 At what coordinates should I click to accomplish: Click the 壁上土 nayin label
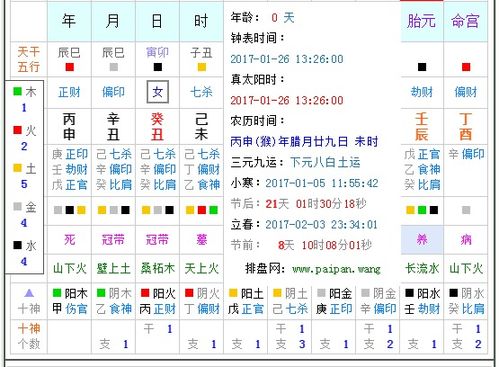113,268
